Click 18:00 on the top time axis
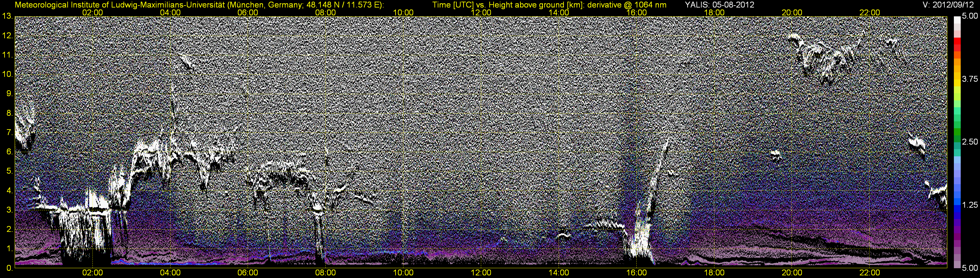The image size is (980, 278). (x=714, y=12)
